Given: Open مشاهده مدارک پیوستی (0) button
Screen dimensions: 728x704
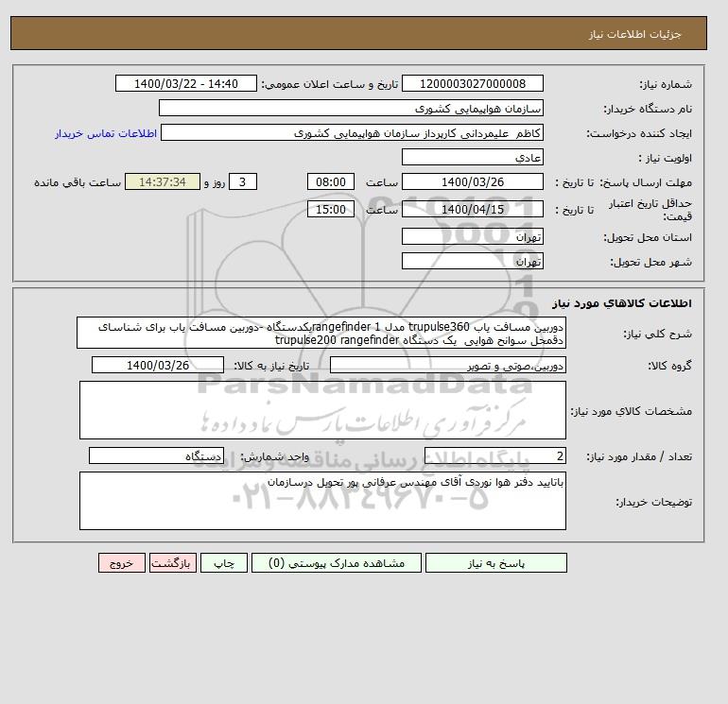Looking at the screenshot, I should [337, 563].
